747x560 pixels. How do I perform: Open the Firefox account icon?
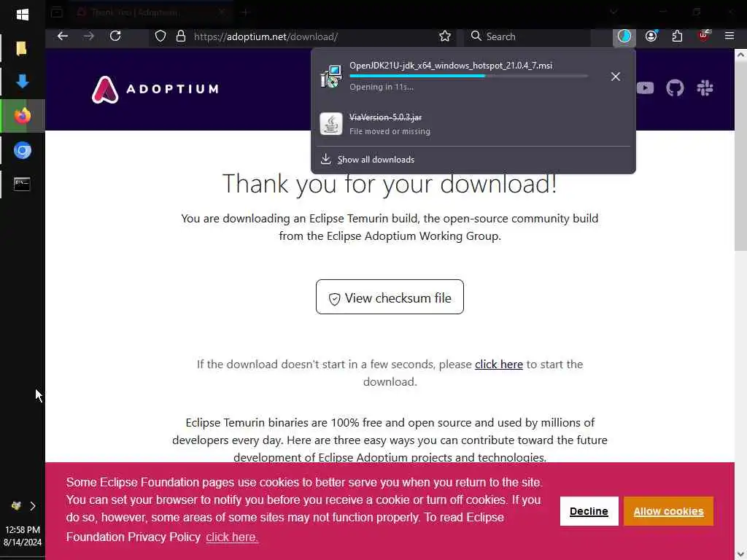pyautogui.click(x=651, y=36)
